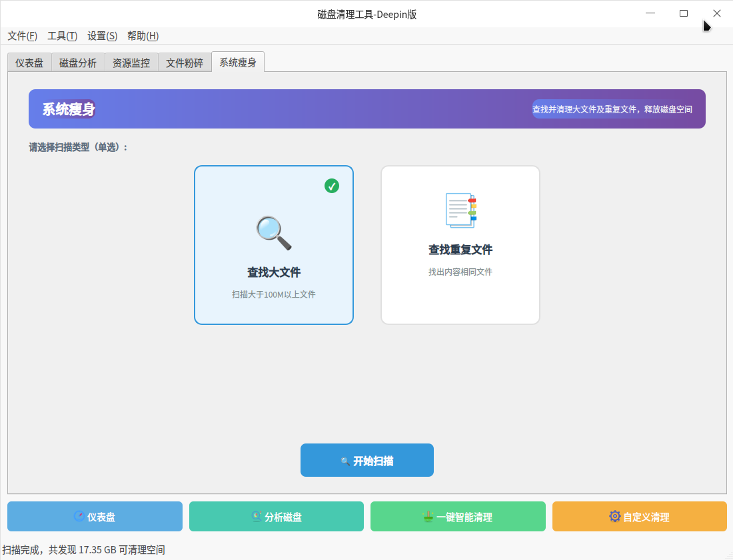Image resolution: width=733 pixels, height=560 pixels.
Task: Click the broom icon on smart clean button
Action: click(428, 517)
